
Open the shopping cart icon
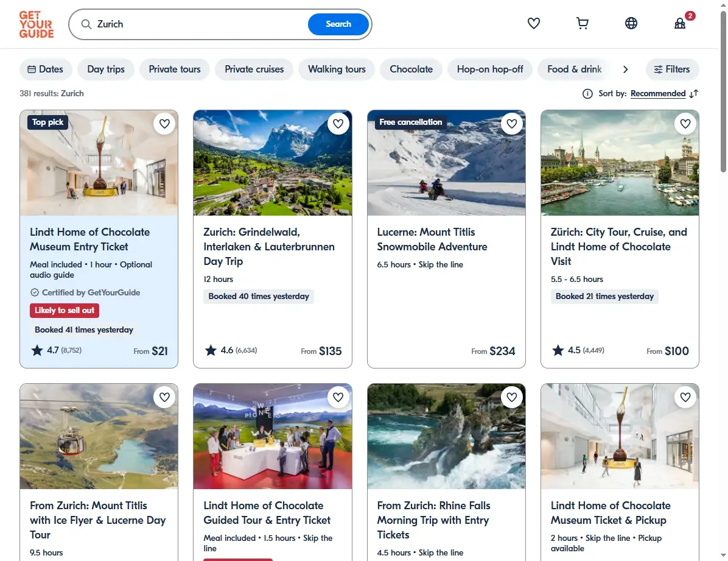click(x=582, y=23)
